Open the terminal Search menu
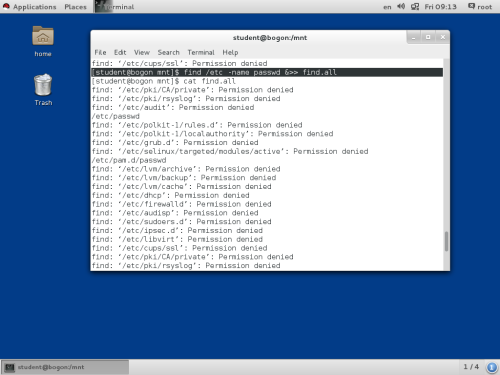The height and width of the screenshot is (375, 500). click(x=168, y=52)
